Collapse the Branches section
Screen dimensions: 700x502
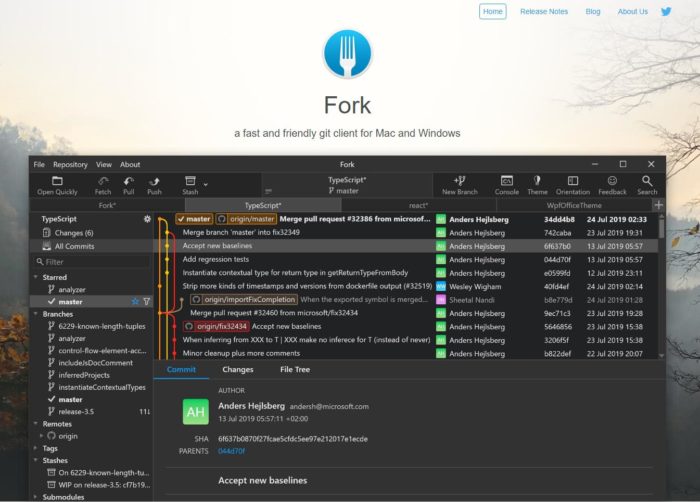tap(36, 314)
